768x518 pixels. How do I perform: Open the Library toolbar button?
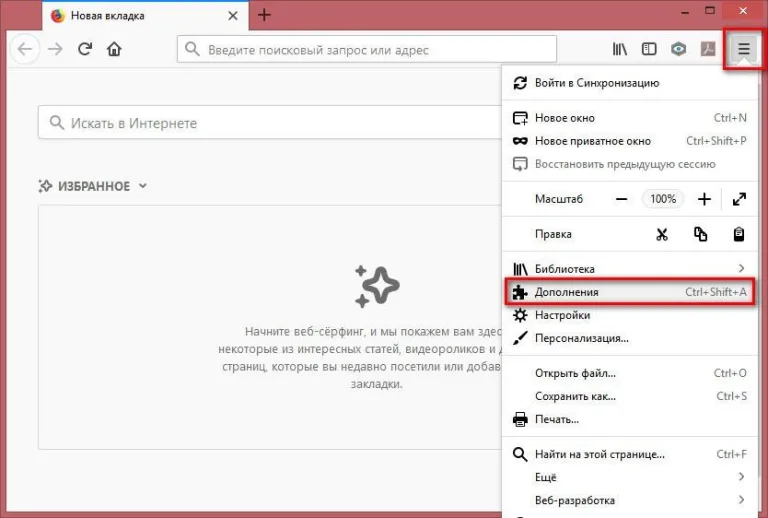(x=620, y=48)
